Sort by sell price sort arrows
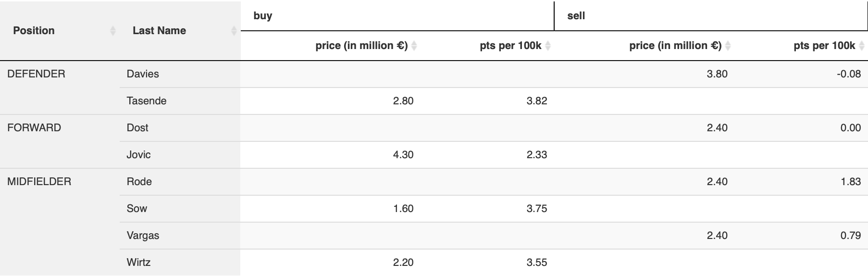Viewport: 868px width, 276px height. (728, 46)
